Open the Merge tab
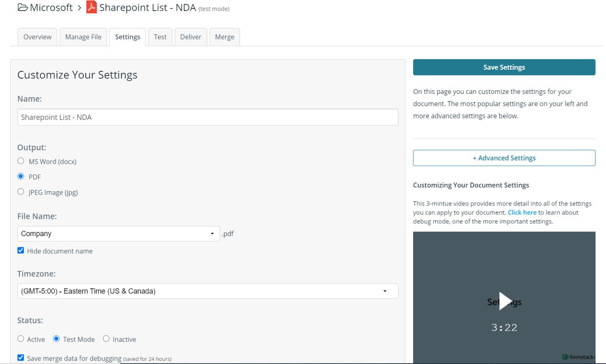606x364 pixels. pos(225,37)
